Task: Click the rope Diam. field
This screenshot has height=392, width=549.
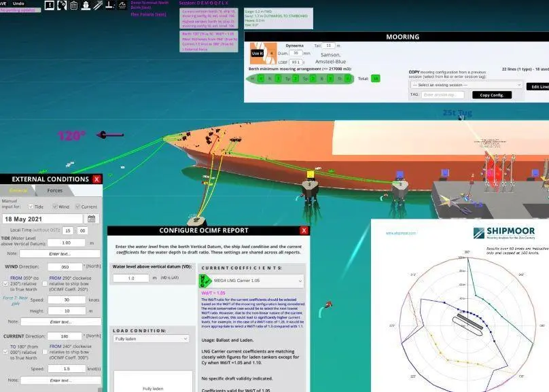Action: coord(296,53)
